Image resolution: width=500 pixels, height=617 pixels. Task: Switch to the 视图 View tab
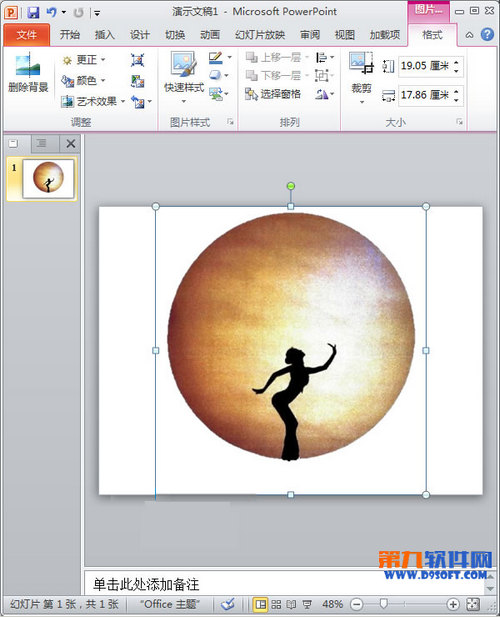point(345,35)
